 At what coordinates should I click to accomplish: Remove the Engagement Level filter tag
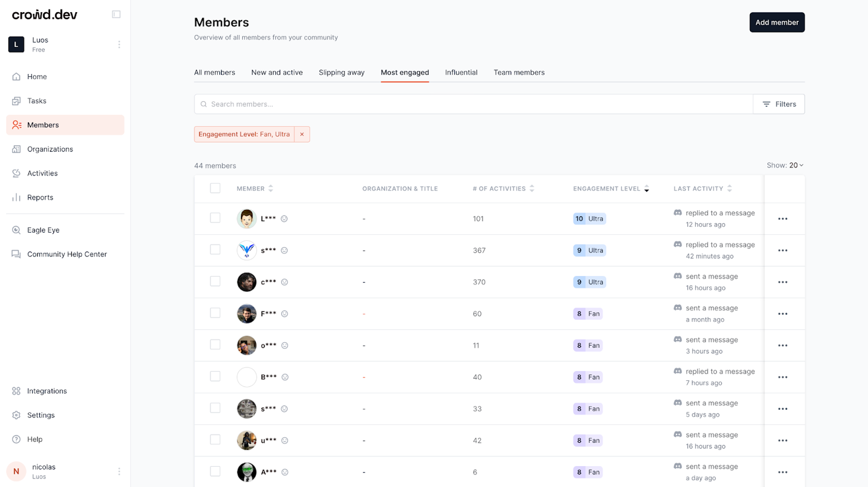302,134
